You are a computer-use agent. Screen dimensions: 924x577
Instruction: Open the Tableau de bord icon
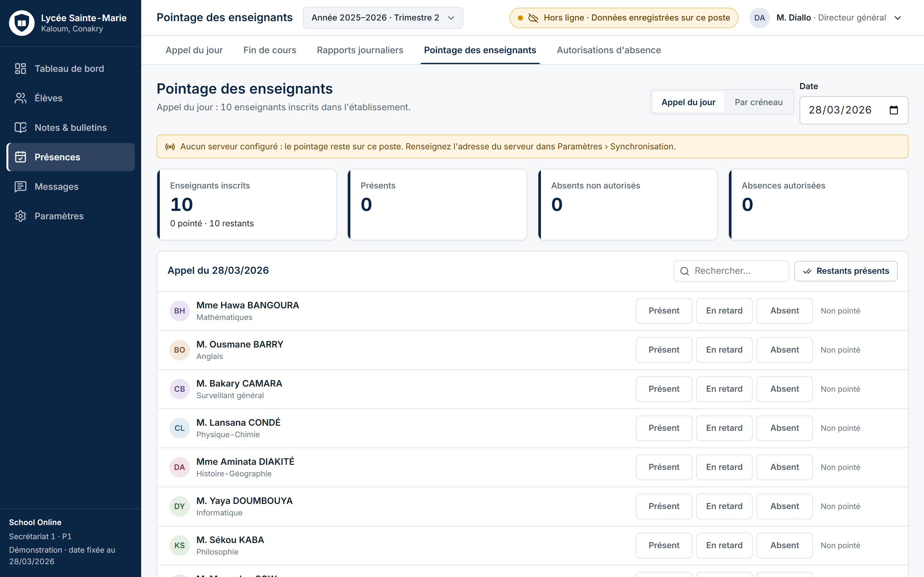tap(20, 69)
